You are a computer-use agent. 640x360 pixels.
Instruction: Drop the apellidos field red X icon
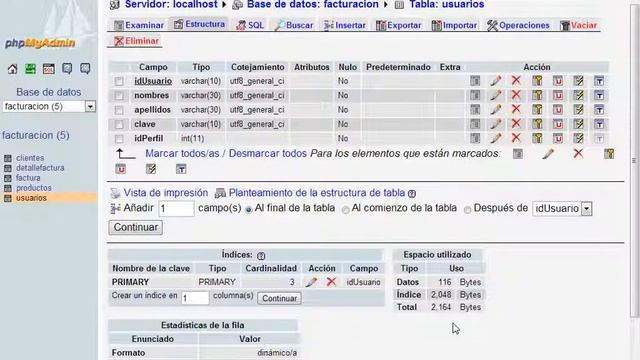[516, 109]
